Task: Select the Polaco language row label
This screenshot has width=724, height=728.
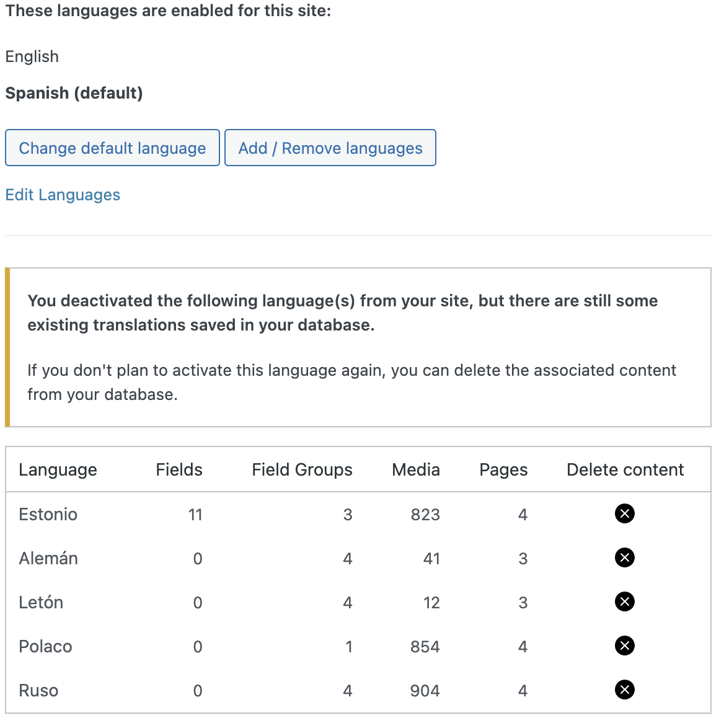Action: [x=45, y=646]
